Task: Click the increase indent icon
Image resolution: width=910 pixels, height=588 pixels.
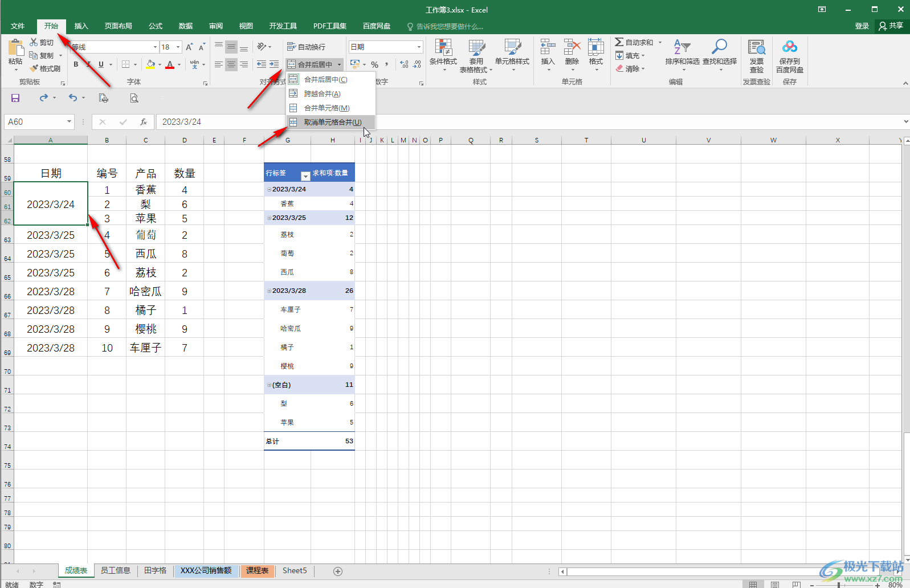Action: click(x=274, y=64)
